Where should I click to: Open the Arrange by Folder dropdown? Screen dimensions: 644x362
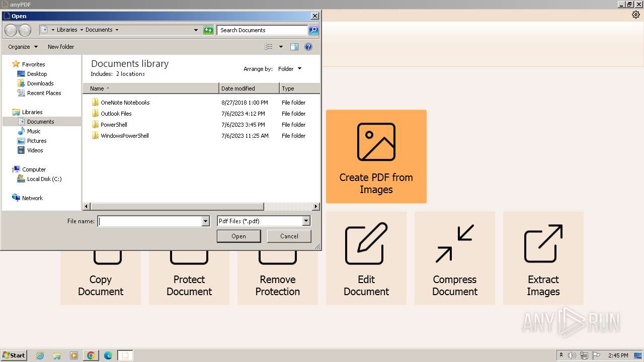290,69
